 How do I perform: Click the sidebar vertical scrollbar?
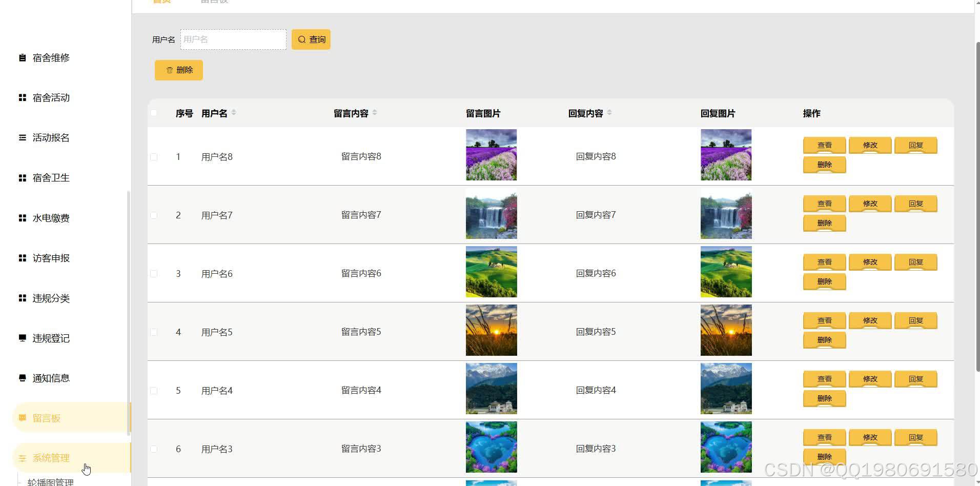point(129,313)
